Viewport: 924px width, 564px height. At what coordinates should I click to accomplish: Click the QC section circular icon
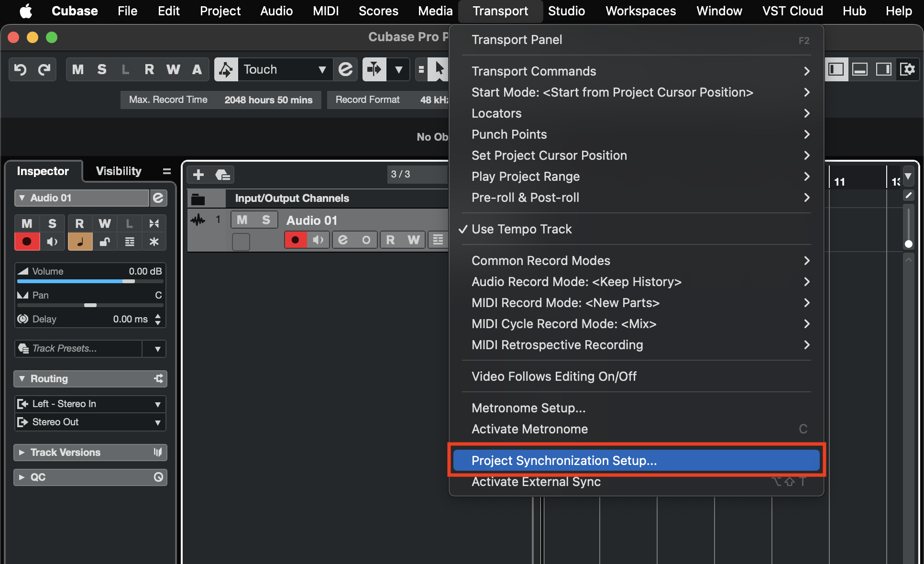pos(158,477)
